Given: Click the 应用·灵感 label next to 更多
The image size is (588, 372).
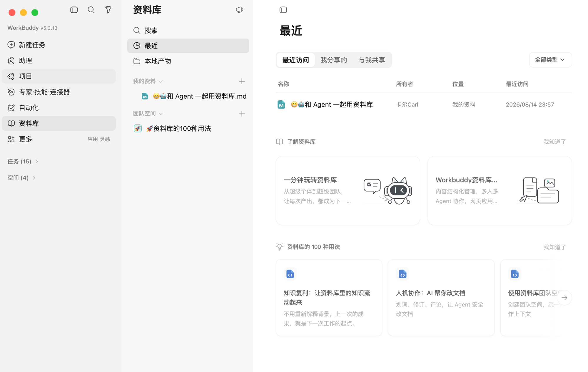Looking at the screenshot, I should point(99,139).
